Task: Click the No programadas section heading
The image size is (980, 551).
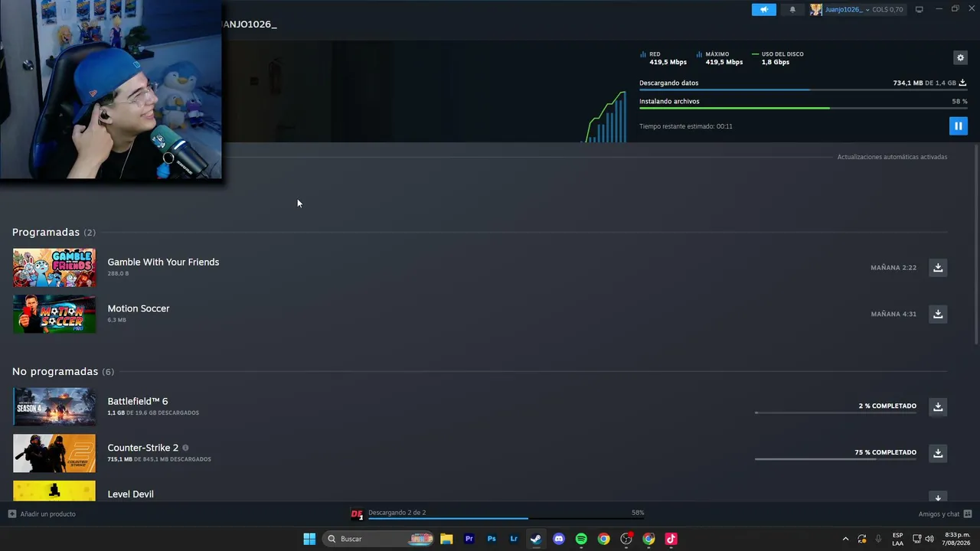Action: pos(55,371)
